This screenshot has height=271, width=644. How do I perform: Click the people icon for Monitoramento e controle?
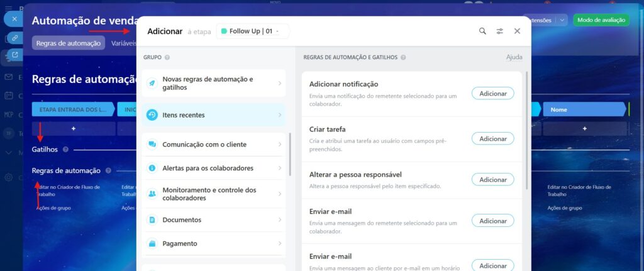[152, 194]
